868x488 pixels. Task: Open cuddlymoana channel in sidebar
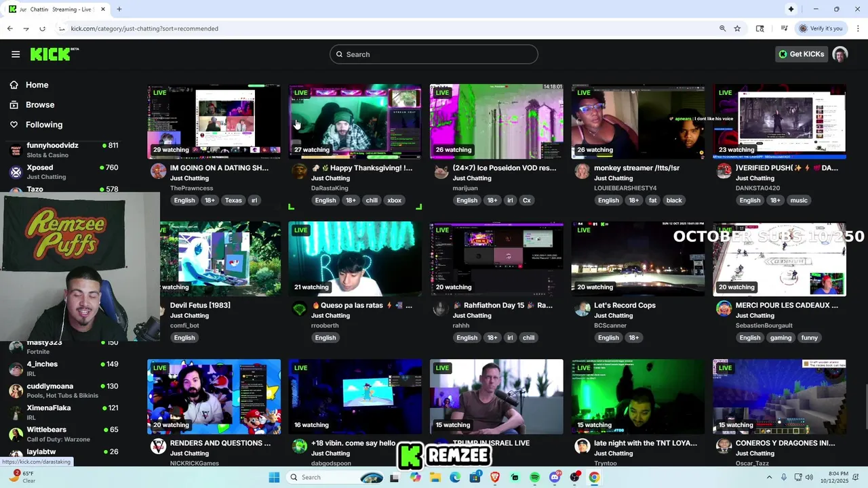coord(64,390)
